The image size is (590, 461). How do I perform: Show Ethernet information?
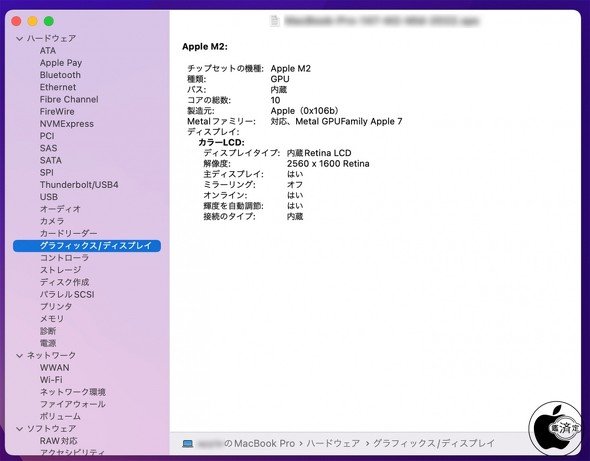tap(58, 87)
